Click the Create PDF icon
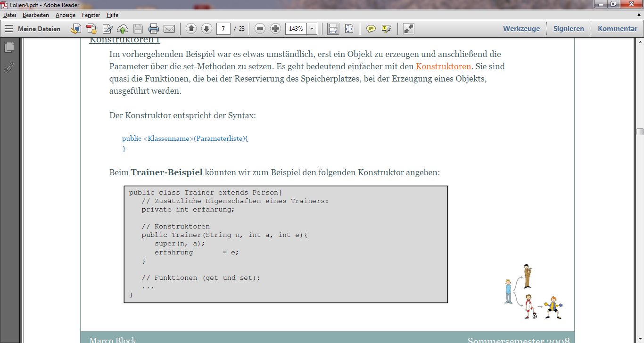644x343 pixels. (91, 29)
